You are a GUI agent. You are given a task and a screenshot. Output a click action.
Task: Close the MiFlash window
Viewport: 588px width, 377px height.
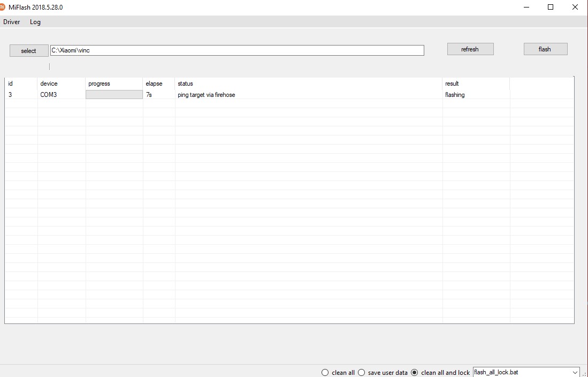[x=575, y=7]
